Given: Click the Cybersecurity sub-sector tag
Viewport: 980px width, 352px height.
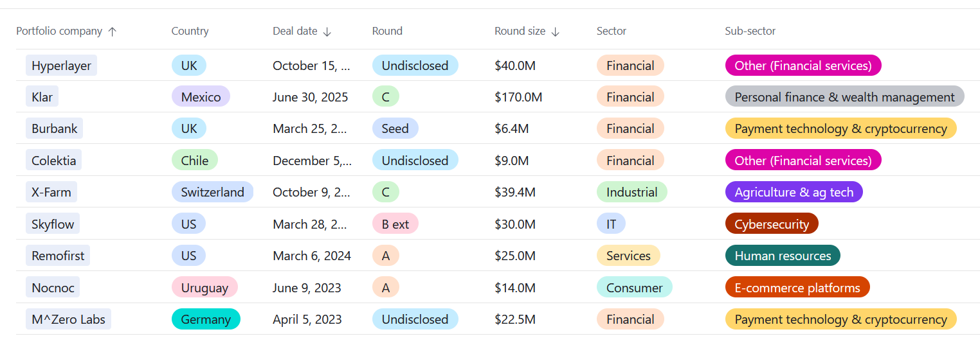Looking at the screenshot, I should [x=771, y=224].
